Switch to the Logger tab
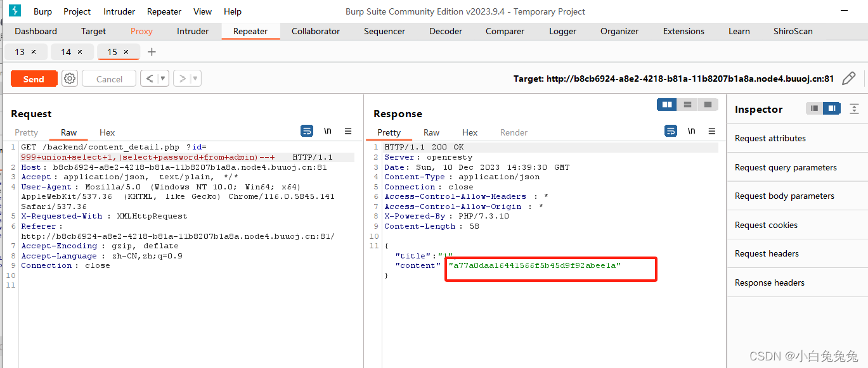This screenshot has width=868, height=368. [562, 31]
